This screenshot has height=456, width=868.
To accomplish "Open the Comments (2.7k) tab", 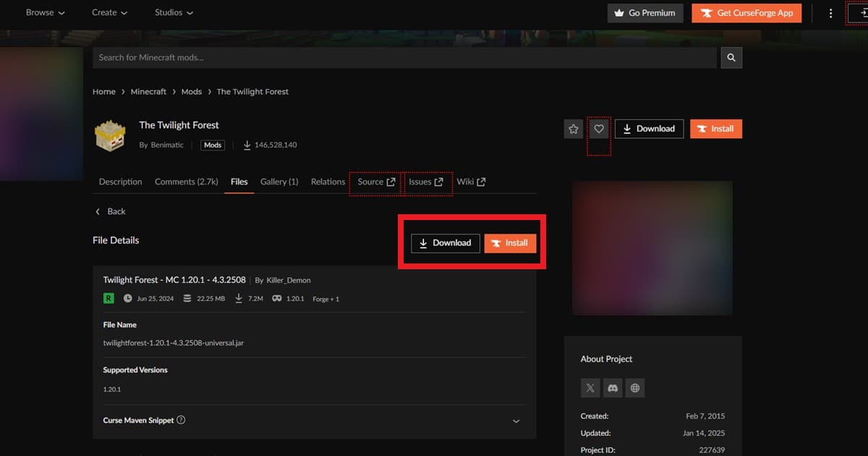I will point(187,182).
